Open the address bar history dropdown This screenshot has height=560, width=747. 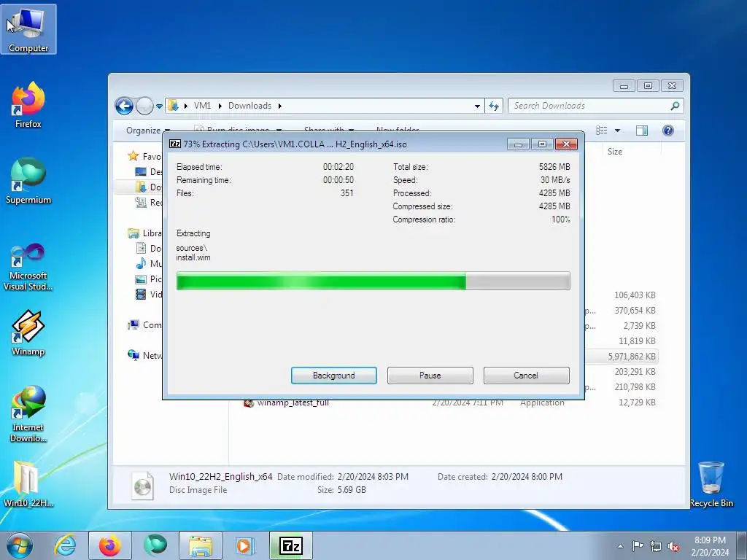tap(477, 106)
